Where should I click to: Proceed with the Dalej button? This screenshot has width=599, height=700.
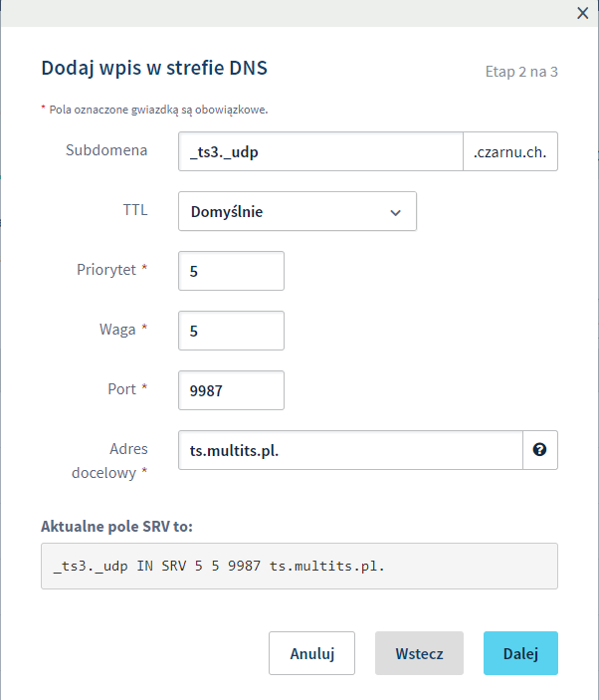tap(520, 653)
